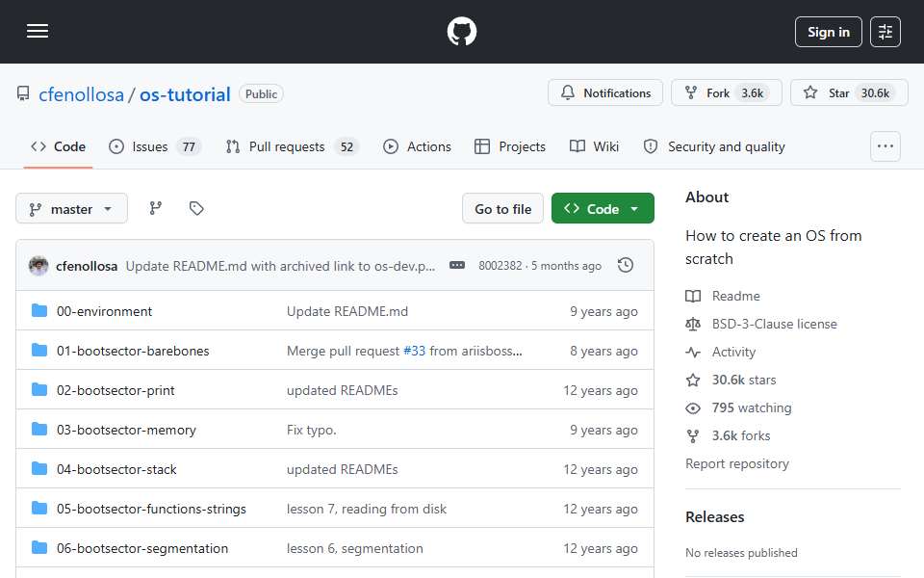
Task: Star the os-tutorial repository
Action: [849, 93]
